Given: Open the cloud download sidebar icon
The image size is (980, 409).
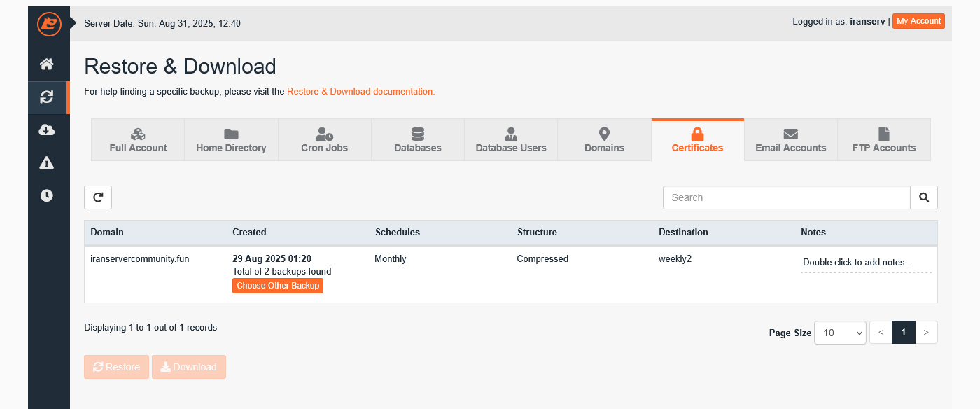Looking at the screenshot, I should (x=47, y=130).
